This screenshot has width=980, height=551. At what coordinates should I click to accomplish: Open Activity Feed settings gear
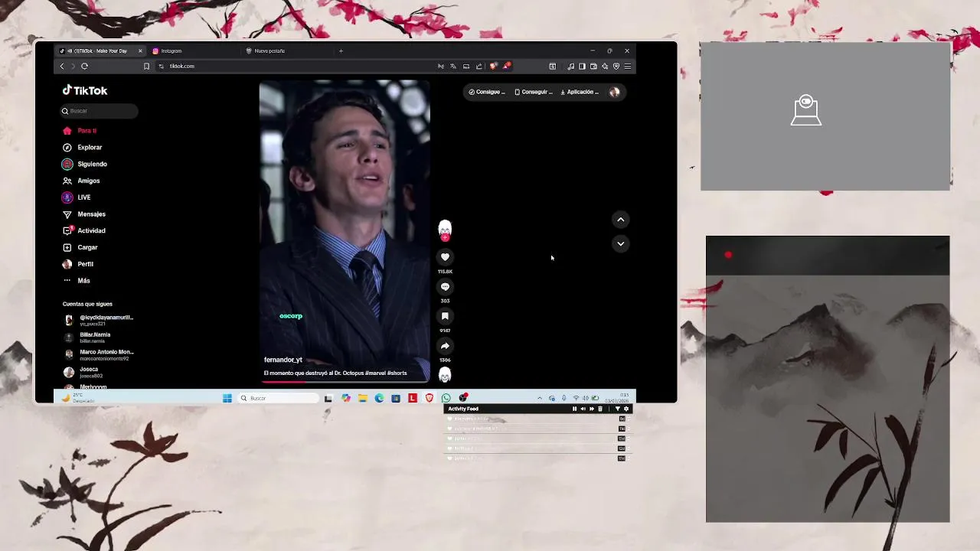pos(626,409)
